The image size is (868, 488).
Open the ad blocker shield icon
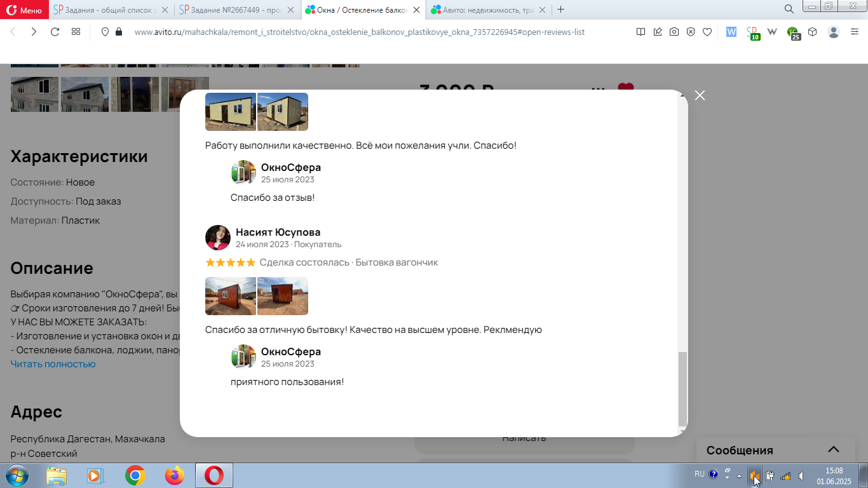click(691, 32)
